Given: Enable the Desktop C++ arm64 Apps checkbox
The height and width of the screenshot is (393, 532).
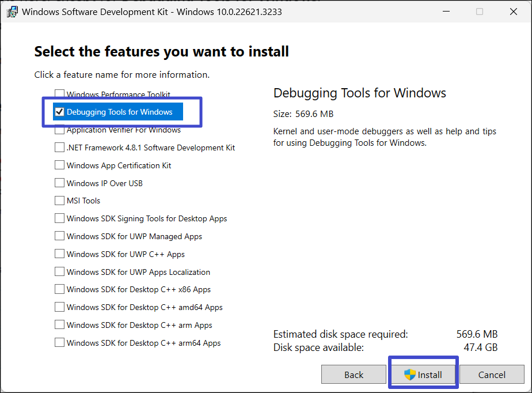Looking at the screenshot, I should click(59, 343).
